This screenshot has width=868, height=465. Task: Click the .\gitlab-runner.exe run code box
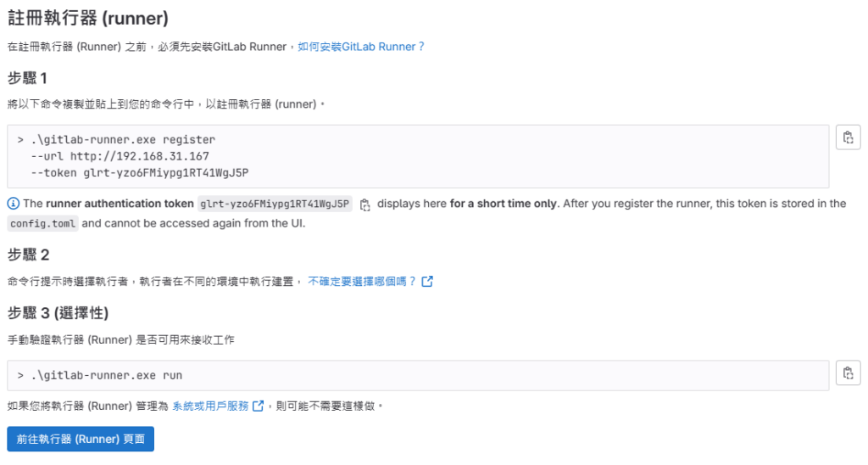[x=418, y=375]
